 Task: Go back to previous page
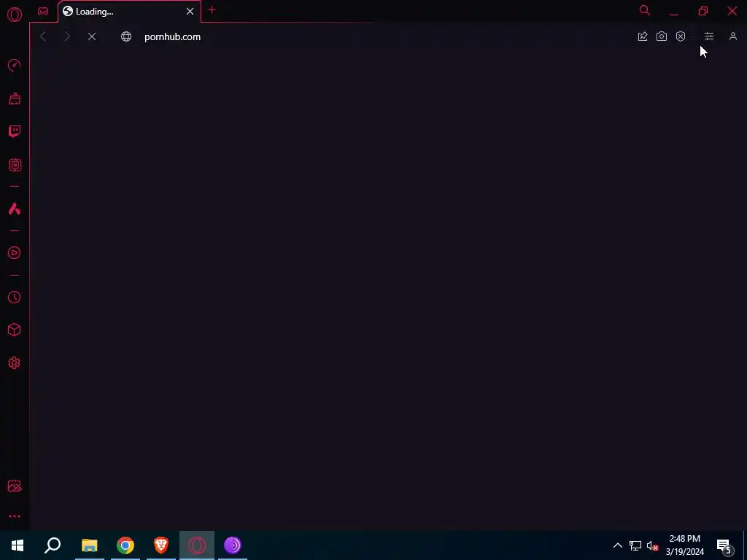tap(43, 36)
